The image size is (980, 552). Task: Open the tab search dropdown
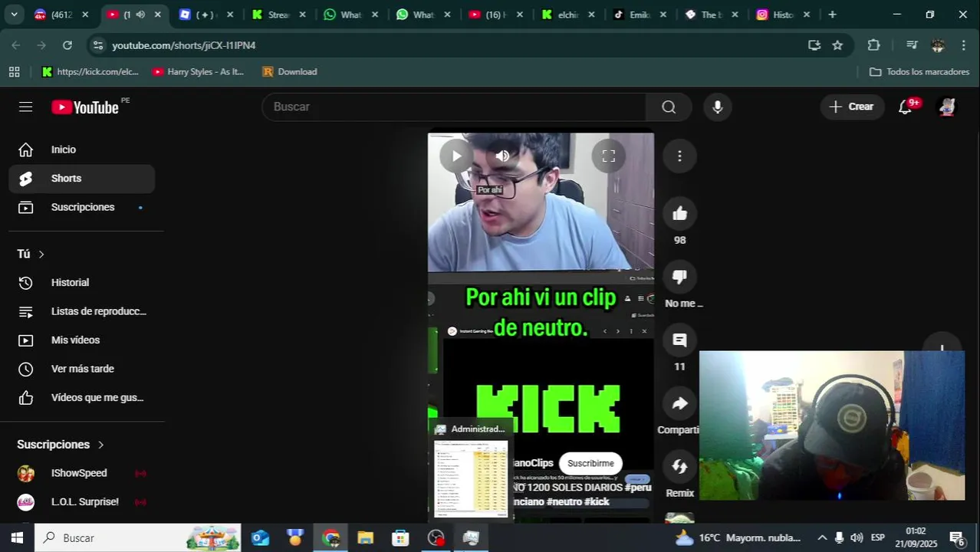coord(14,15)
